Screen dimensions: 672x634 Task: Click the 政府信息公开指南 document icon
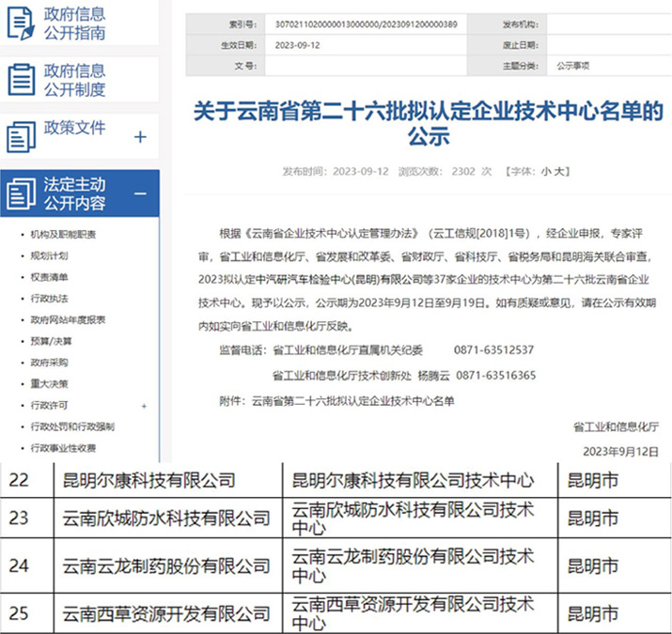(21, 23)
